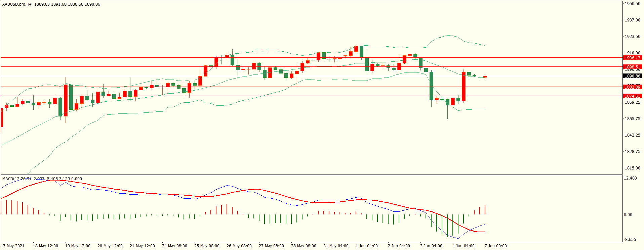The image size is (644, 250).
Task: Click the 1874.61 price level label
Action: (632, 96)
